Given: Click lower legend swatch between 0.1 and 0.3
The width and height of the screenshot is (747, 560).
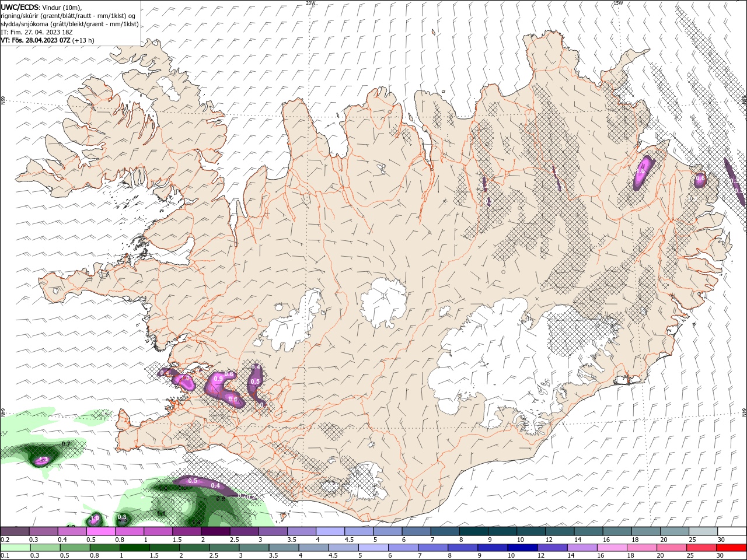Looking at the screenshot, I should [15, 548].
